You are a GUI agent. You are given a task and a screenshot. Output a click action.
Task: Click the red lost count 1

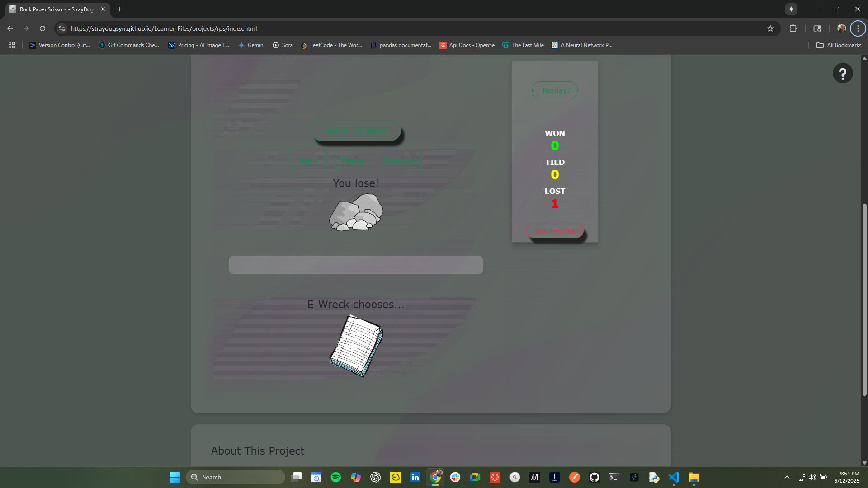pyautogui.click(x=555, y=203)
